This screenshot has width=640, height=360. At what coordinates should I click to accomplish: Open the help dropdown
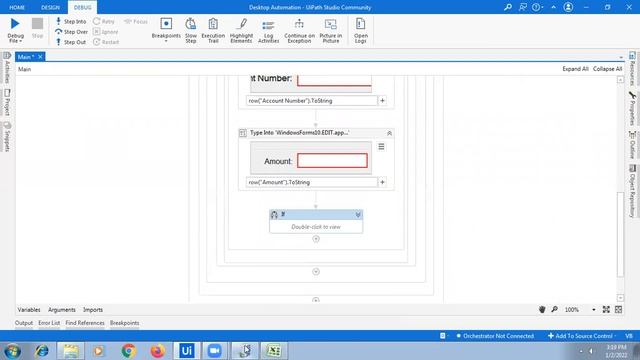coord(537,7)
